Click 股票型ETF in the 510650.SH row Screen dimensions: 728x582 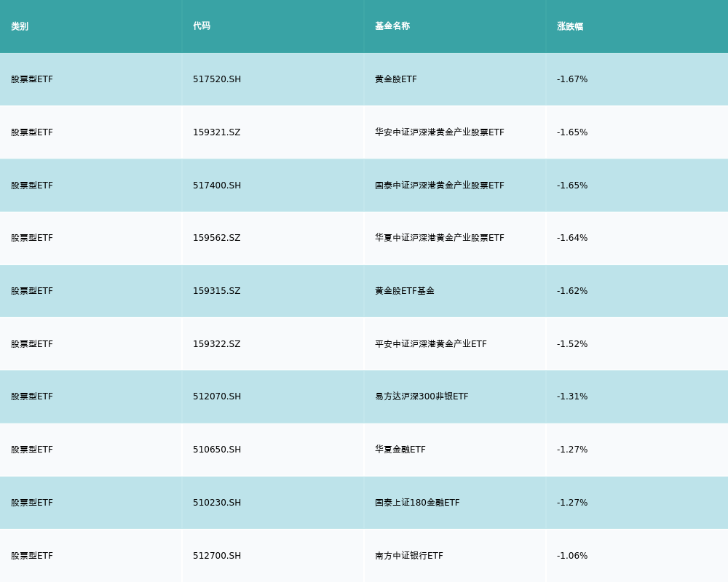pos(32,450)
